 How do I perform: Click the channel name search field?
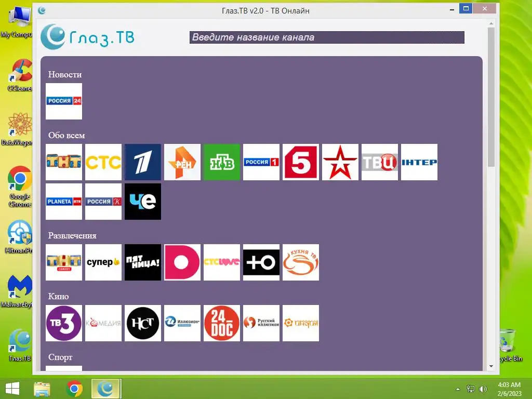327,37
